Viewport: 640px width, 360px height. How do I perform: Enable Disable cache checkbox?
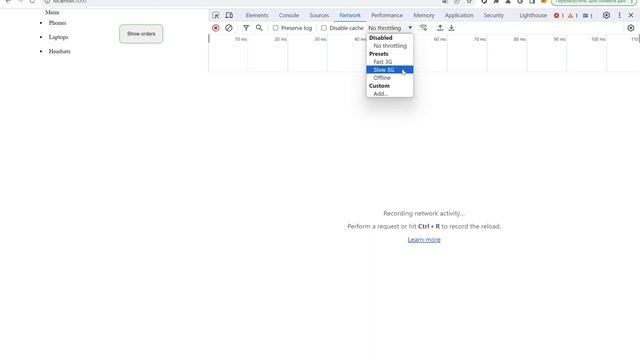pyautogui.click(x=324, y=28)
